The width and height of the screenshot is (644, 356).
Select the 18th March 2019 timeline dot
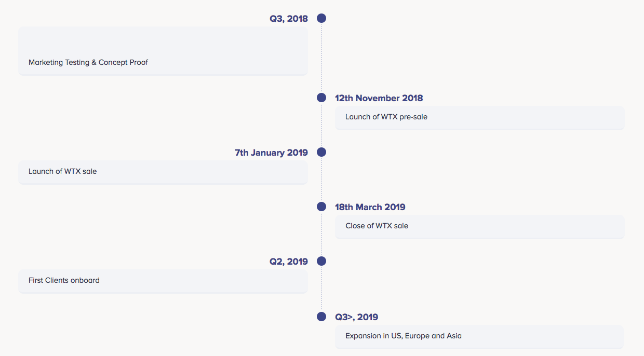[x=321, y=207]
